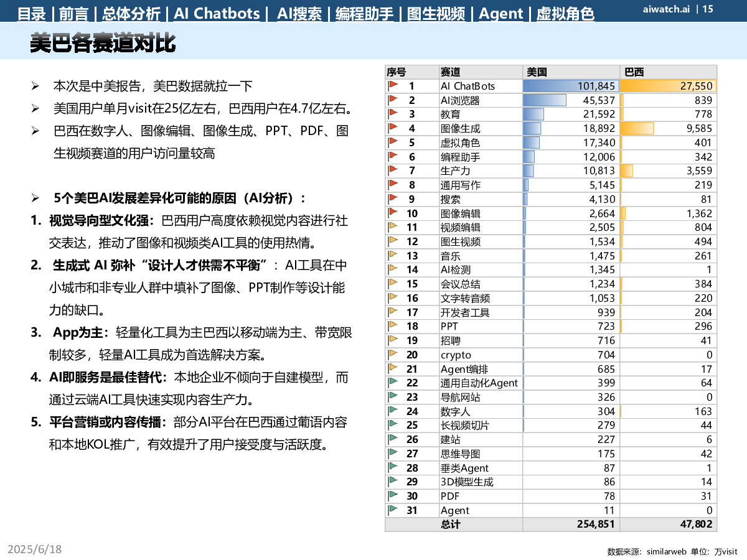The width and height of the screenshot is (747, 560).
Task: Select the 27,550 orange bar cell
Action: tap(669, 86)
